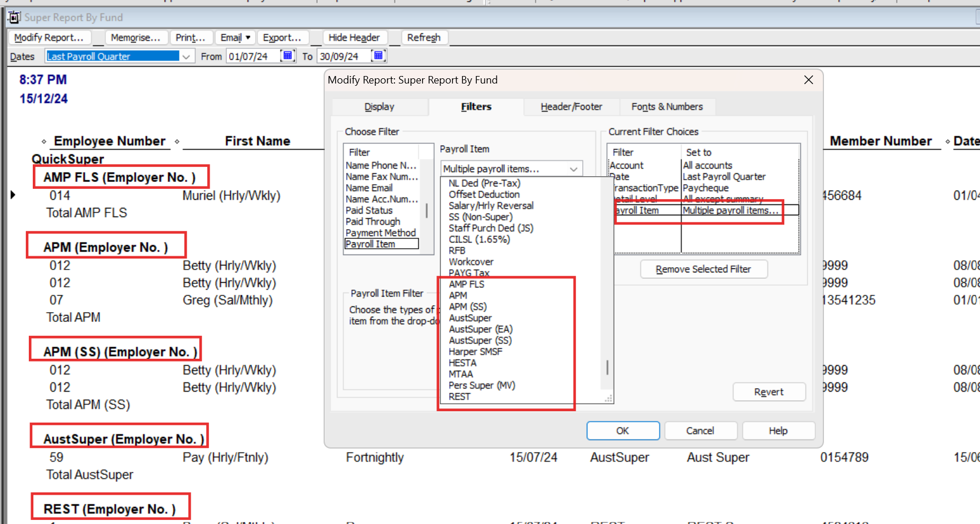Select Paid Status filter
Screen dimensions: 980x524
[x=369, y=211]
